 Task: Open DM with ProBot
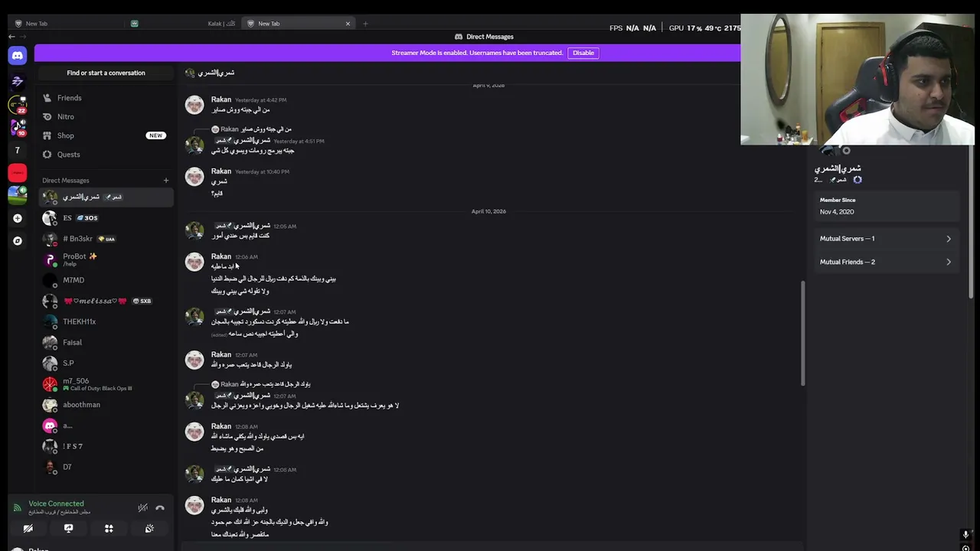[106, 259]
